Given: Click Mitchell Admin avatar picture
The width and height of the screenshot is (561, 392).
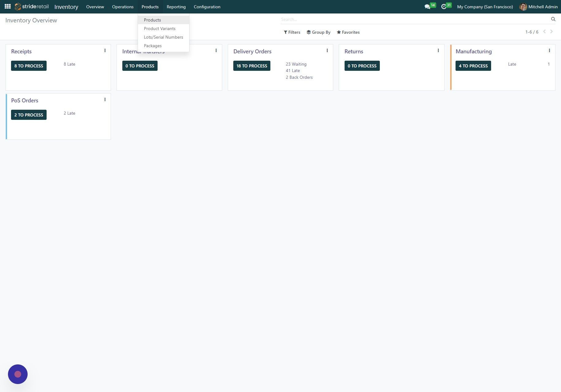Looking at the screenshot, I should point(523,7).
